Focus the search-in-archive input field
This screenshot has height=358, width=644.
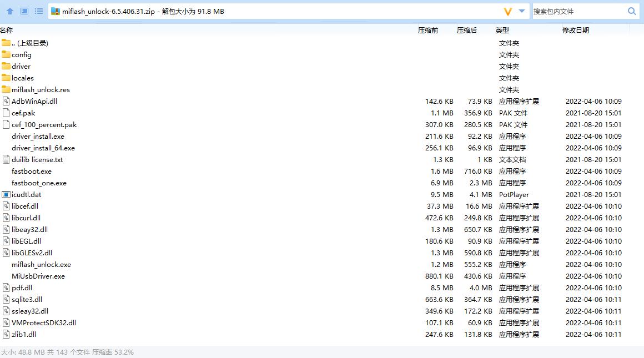tap(578, 11)
